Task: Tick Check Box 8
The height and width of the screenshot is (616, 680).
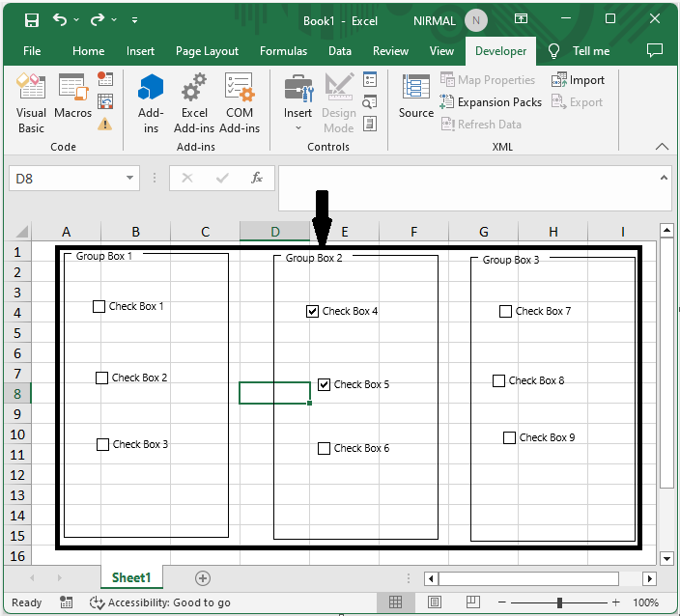Action: (498, 380)
